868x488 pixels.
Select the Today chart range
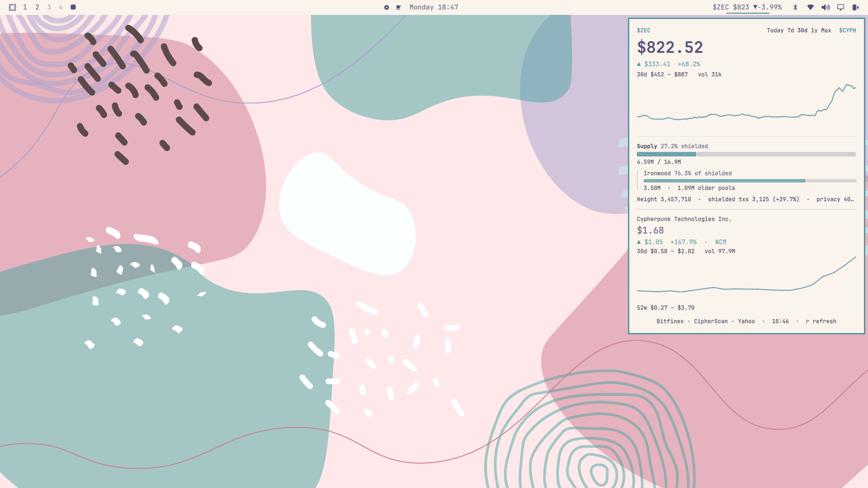pyautogui.click(x=775, y=30)
